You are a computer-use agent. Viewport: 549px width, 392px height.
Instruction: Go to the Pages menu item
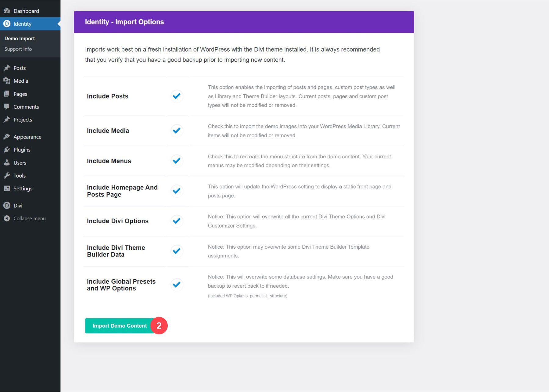pos(20,94)
